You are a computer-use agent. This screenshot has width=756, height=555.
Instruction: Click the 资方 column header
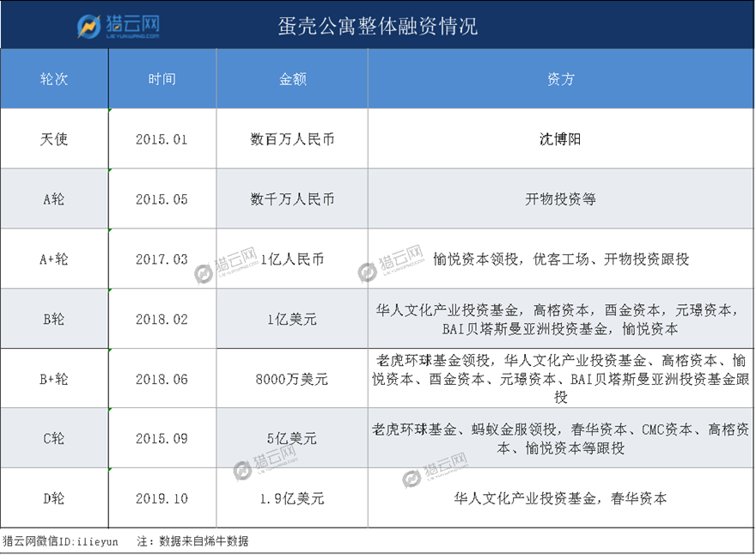pyautogui.click(x=561, y=78)
